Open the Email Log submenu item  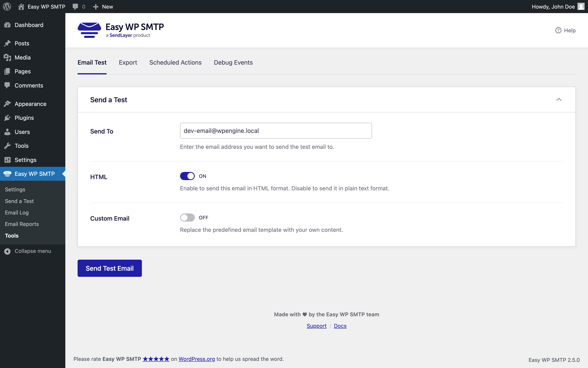click(17, 212)
